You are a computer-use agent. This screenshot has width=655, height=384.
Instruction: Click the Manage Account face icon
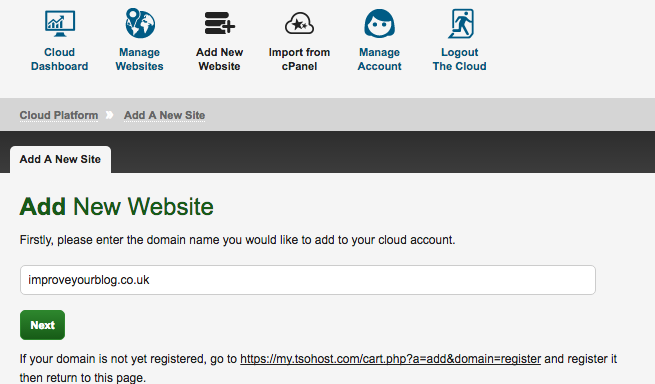[x=379, y=23]
